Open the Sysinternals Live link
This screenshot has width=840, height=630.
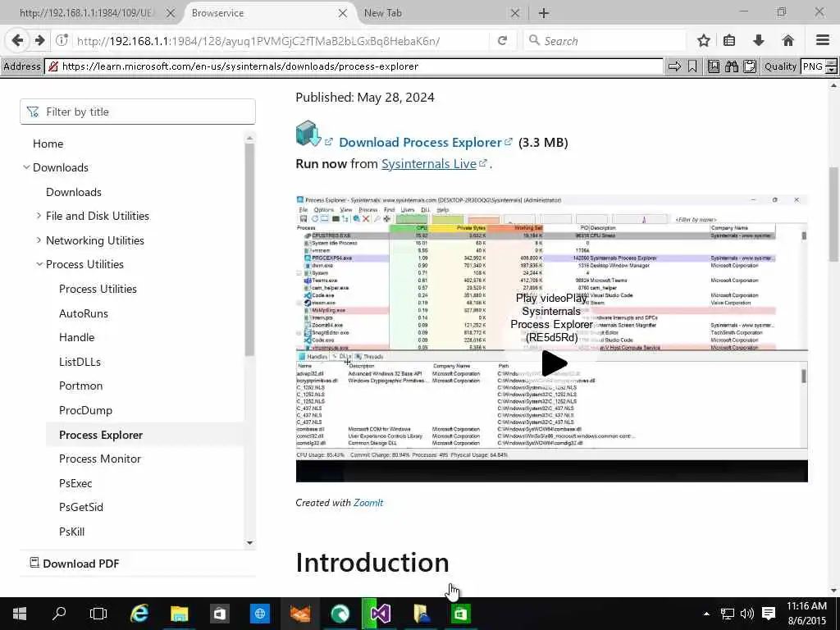(x=428, y=164)
